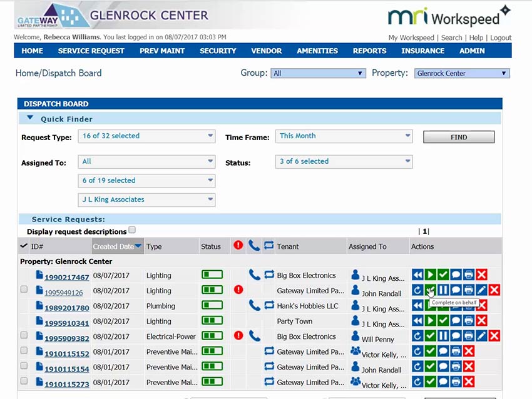This screenshot has height=399, width=532.
Task: Pause request 1995909382 with pause icon
Action: point(442,336)
